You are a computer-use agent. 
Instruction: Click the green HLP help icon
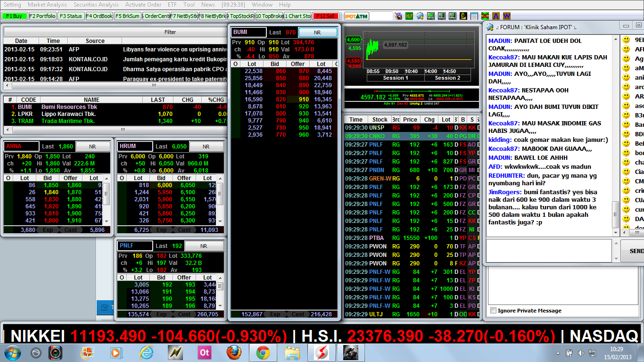(x=409, y=16)
